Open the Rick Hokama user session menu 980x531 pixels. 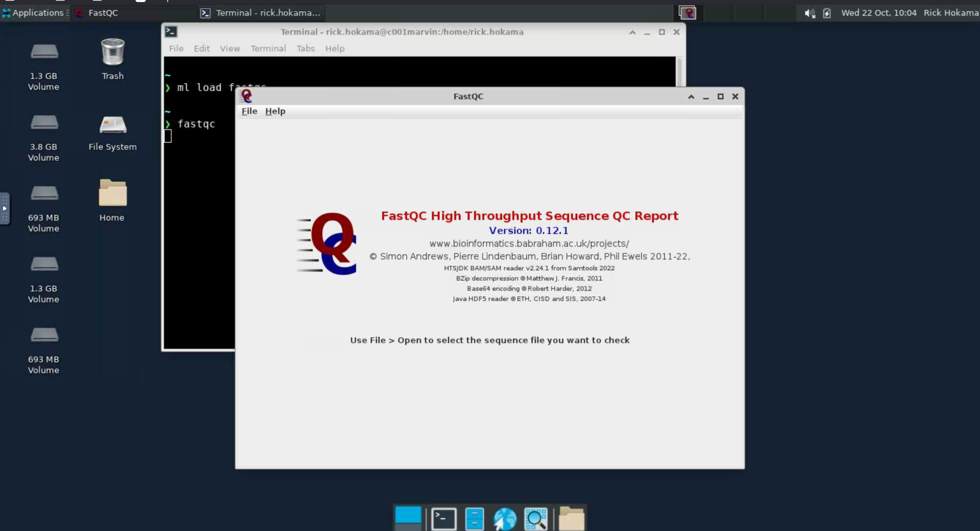(x=951, y=13)
